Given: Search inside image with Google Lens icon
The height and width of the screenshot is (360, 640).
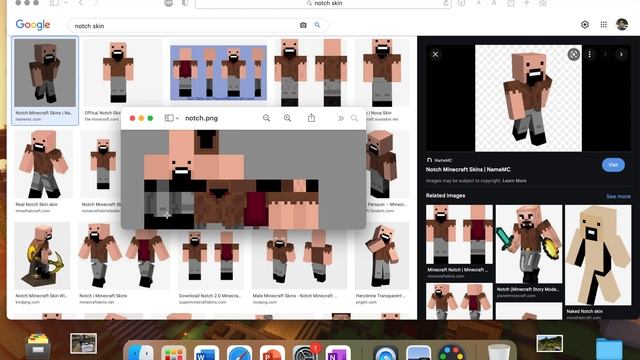Looking at the screenshot, I should pos(573,54).
